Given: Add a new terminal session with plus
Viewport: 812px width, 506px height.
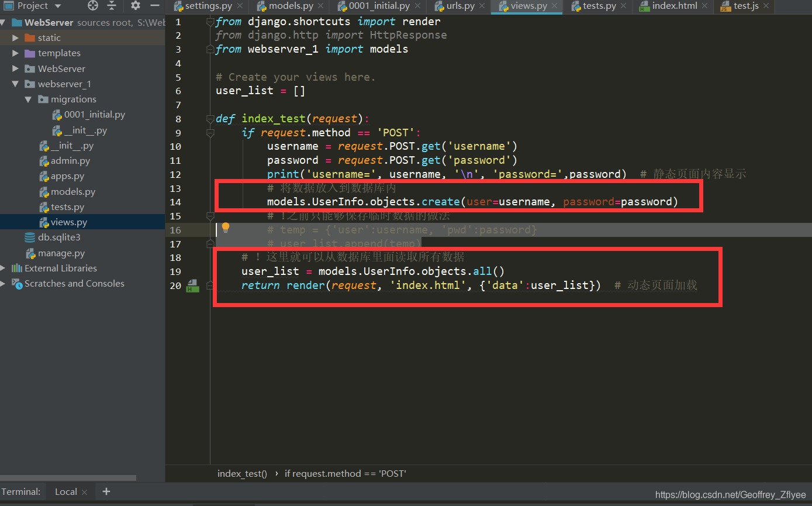Looking at the screenshot, I should click(x=106, y=491).
